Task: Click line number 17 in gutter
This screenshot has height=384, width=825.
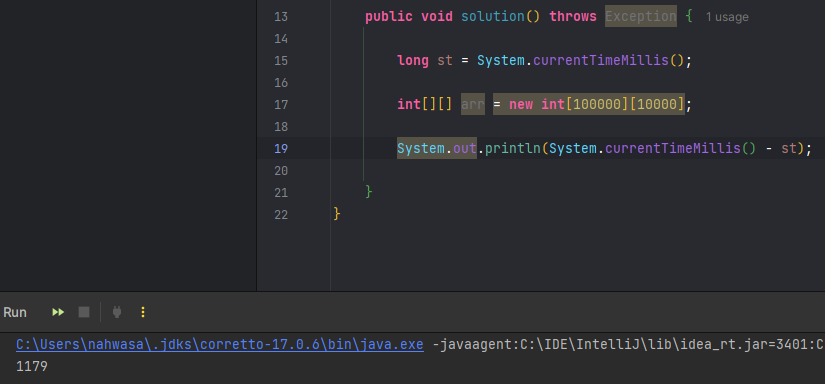Action: pos(280,105)
